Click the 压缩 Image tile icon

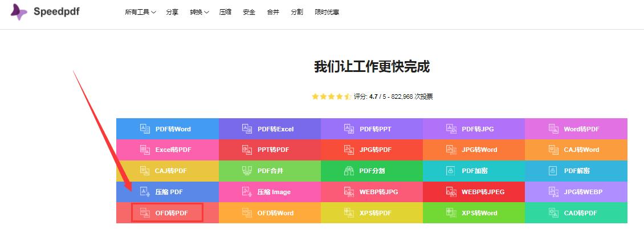(x=247, y=191)
